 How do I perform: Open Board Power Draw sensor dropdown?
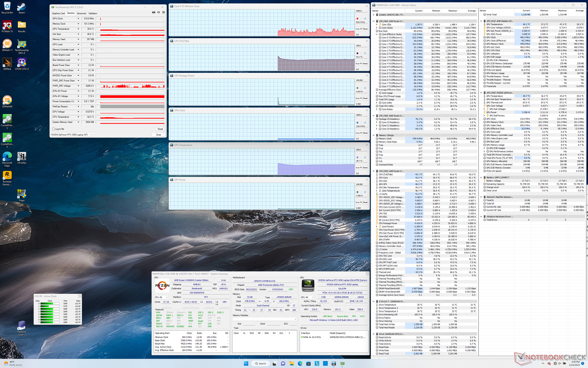tap(78, 65)
